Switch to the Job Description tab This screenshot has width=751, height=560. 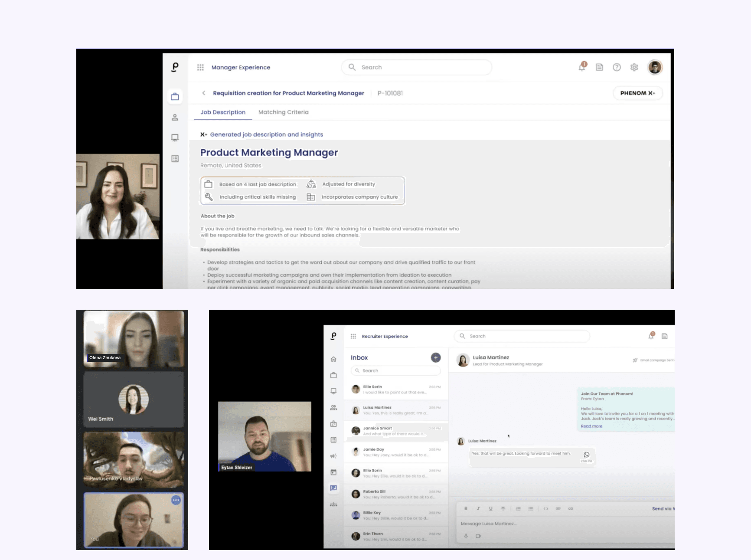pyautogui.click(x=223, y=112)
